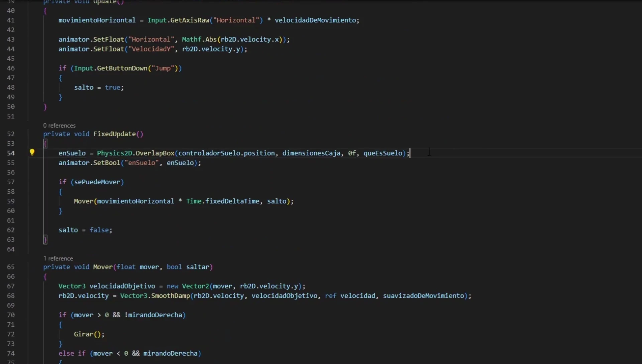This screenshot has width=642, height=364.
Task: Open the '1 reference' CodeLens above Mover
Action: point(58,258)
